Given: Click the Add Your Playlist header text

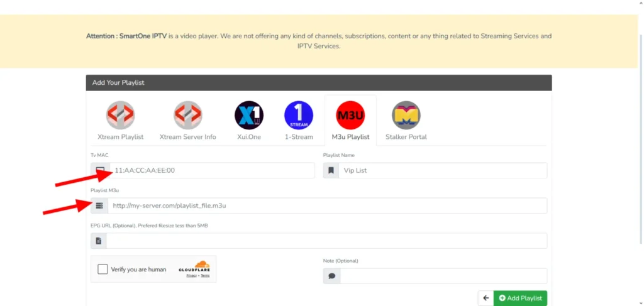Looking at the screenshot, I should 118,82.
